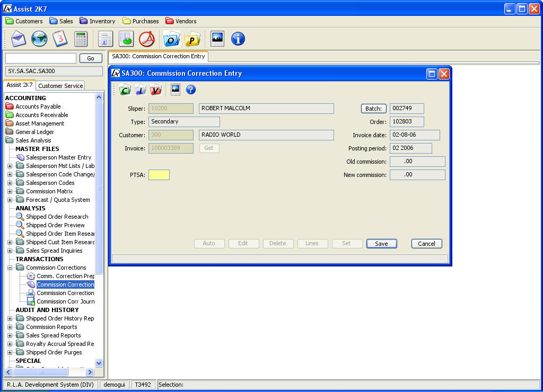Click the green 'C' folder icon in dialog
This screenshot has height=392, width=543.
point(125,90)
